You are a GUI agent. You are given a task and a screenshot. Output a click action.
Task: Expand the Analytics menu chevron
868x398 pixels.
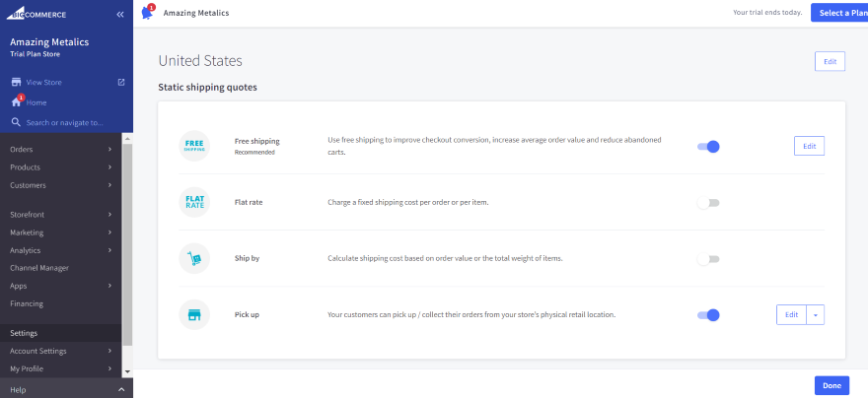pyautogui.click(x=110, y=250)
